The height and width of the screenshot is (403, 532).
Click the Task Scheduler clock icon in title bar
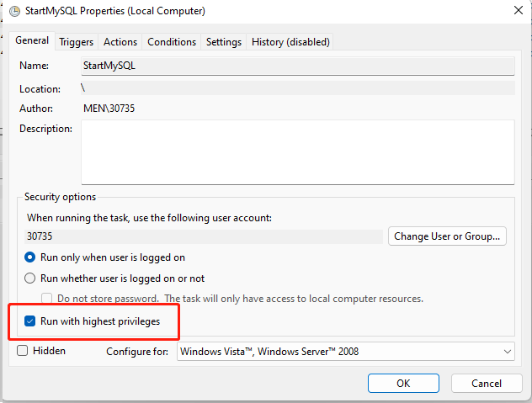click(x=14, y=12)
